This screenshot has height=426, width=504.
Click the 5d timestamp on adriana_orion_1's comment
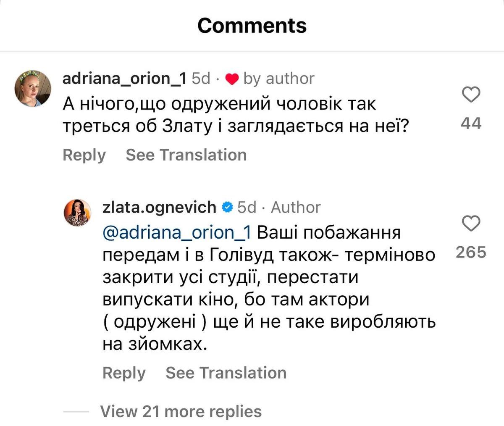pos(201,79)
